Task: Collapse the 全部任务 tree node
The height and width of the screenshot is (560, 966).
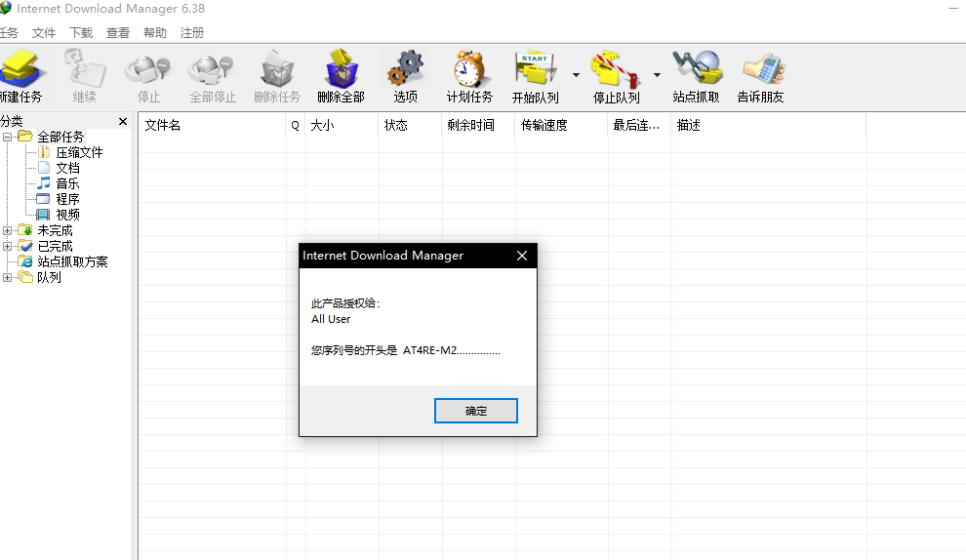Action: point(8,137)
